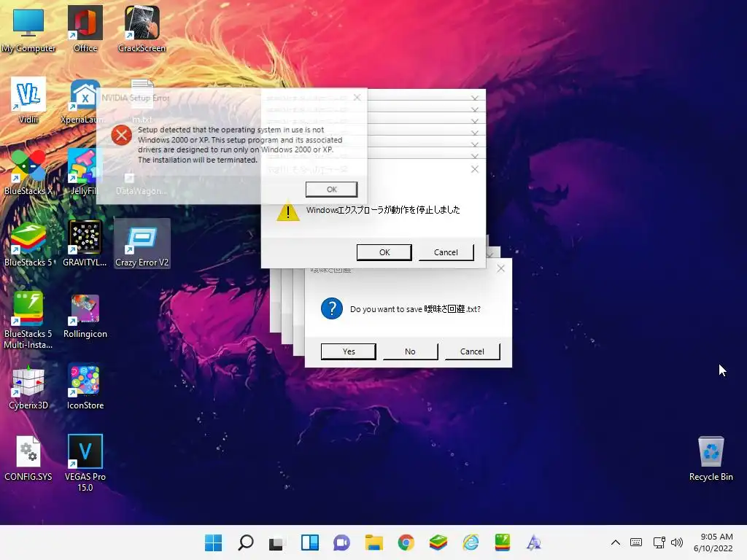
Task: Open green BlueStacks Multi-Instance taskbar icon
Action: (502, 542)
